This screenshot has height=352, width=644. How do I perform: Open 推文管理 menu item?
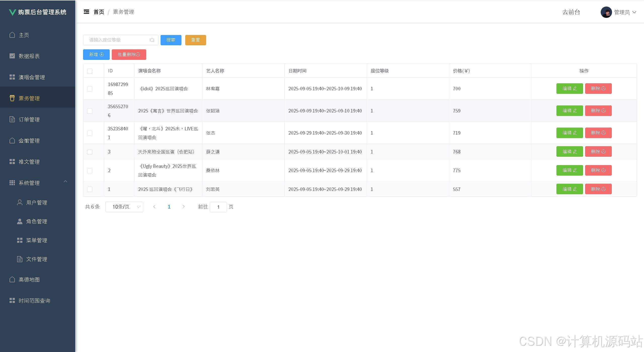pos(38,162)
